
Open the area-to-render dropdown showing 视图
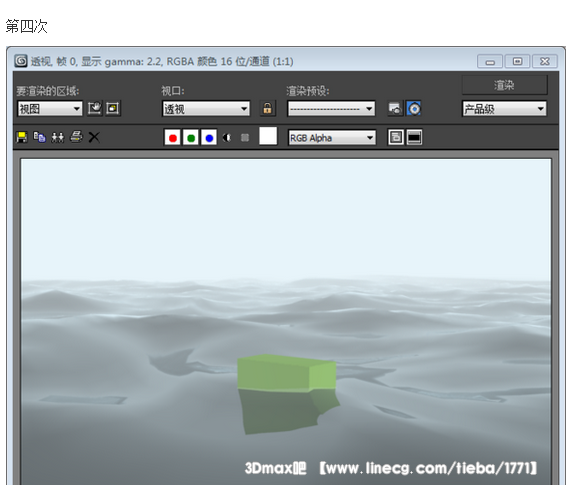click(50, 109)
